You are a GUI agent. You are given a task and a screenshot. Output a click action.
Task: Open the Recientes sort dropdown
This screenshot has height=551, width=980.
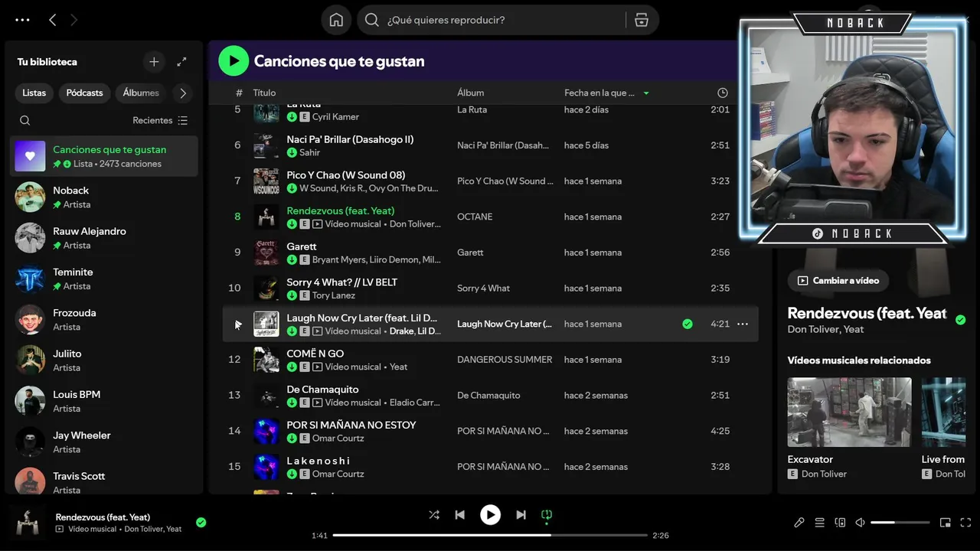pos(160,120)
